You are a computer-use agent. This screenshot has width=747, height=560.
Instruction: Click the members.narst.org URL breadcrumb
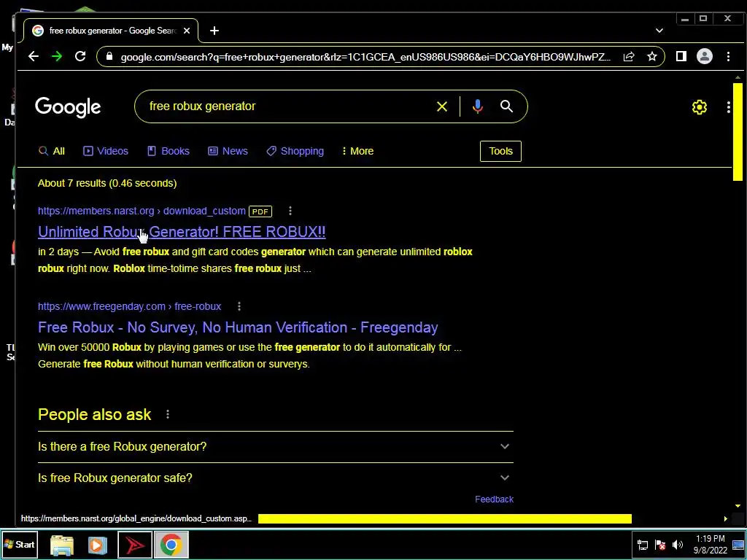point(142,211)
